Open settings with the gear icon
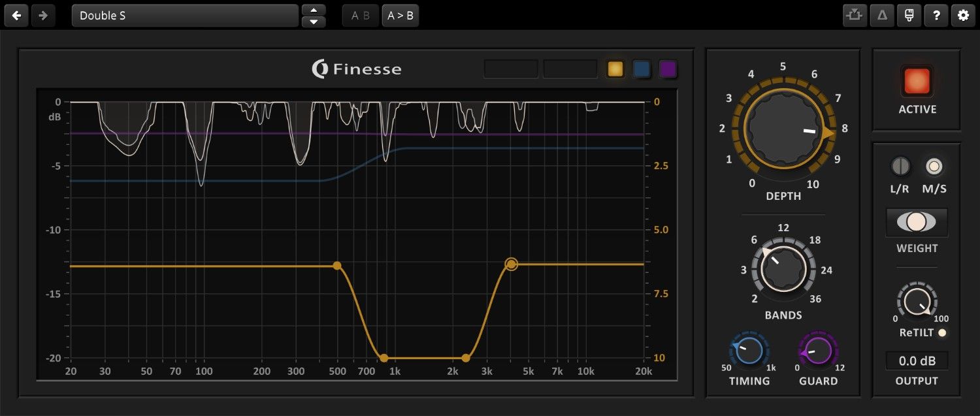The image size is (980, 416). pos(963,16)
